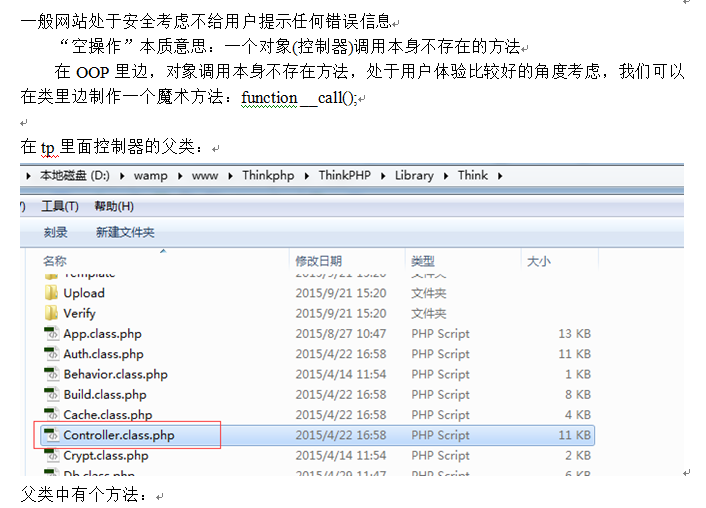The width and height of the screenshot is (706, 508).
Task: Click 4 KB size of Cache.class.php
Action: click(x=578, y=415)
